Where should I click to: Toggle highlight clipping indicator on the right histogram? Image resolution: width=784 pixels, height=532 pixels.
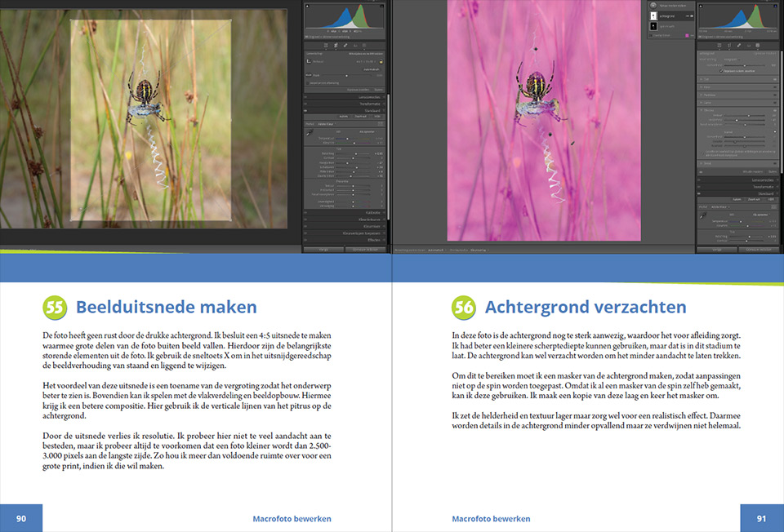(776, 6)
